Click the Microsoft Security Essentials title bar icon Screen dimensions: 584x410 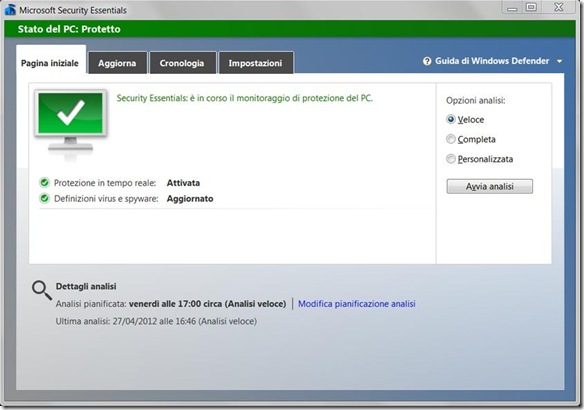10,10
